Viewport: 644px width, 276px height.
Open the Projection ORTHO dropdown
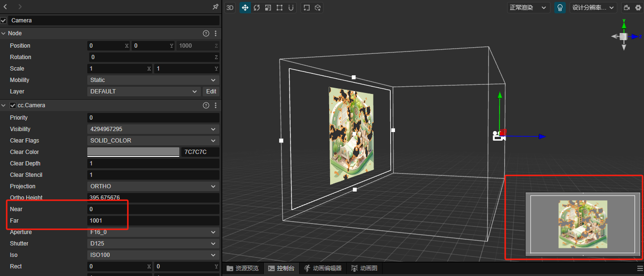pyautogui.click(x=153, y=186)
